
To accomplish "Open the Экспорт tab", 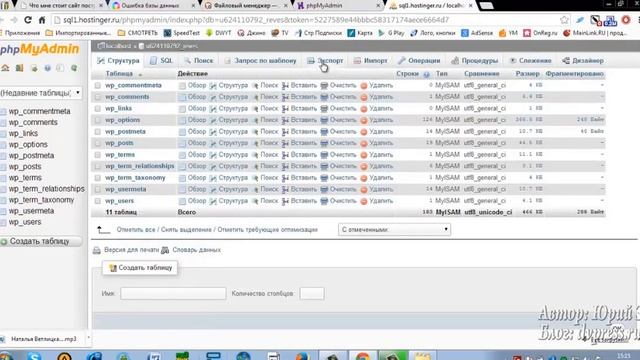I will coord(325,61).
